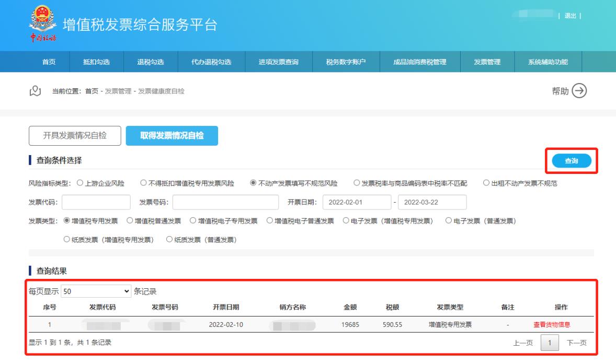Open the end date picker 2022-03-22
616x364 pixels.
point(432,202)
